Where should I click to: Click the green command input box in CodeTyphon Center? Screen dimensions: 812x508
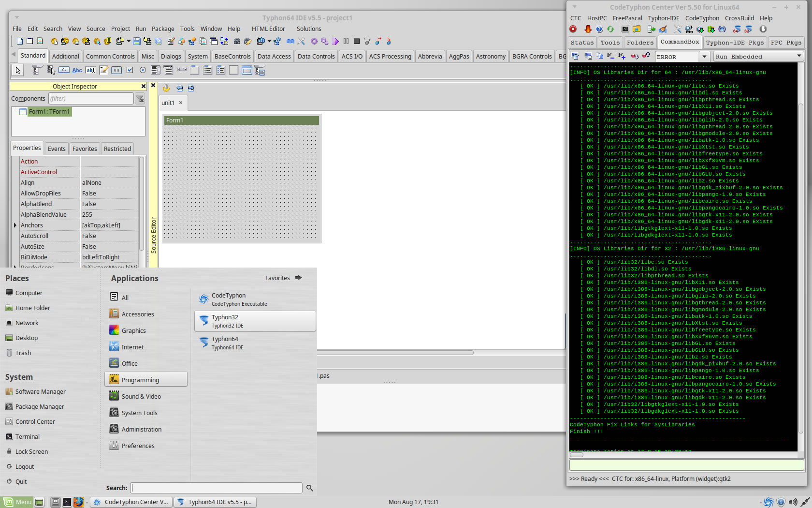point(687,465)
